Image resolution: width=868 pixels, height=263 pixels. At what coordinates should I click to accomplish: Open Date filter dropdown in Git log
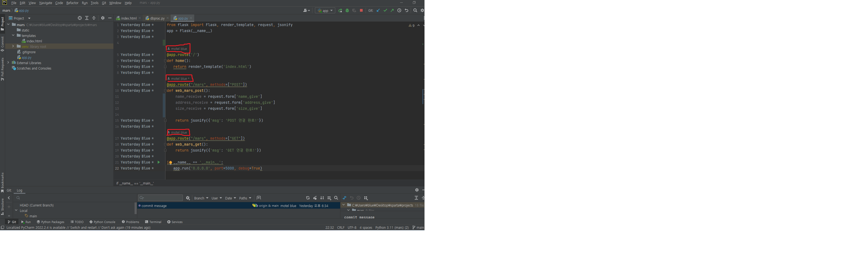[x=231, y=198]
